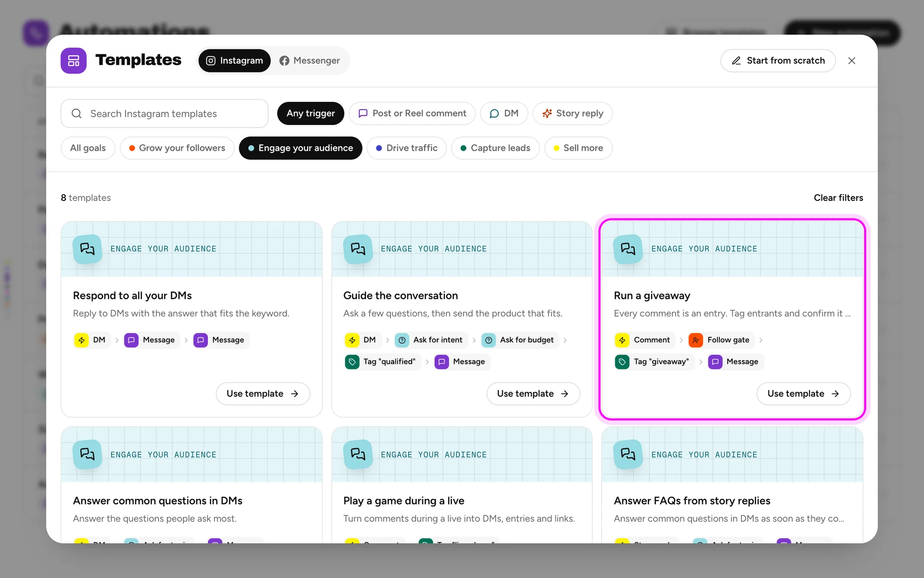Filter by the Sell more goal
Screen dimensions: 924x578
pos(578,148)
